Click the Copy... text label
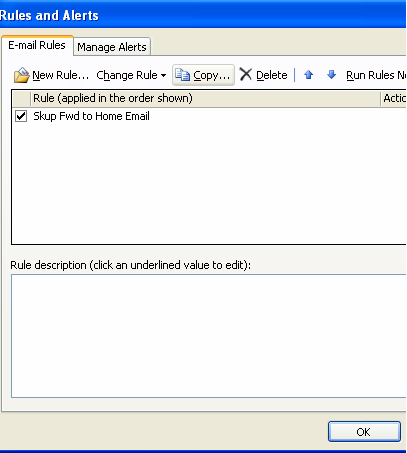407x453 pixels. (212, 76)
